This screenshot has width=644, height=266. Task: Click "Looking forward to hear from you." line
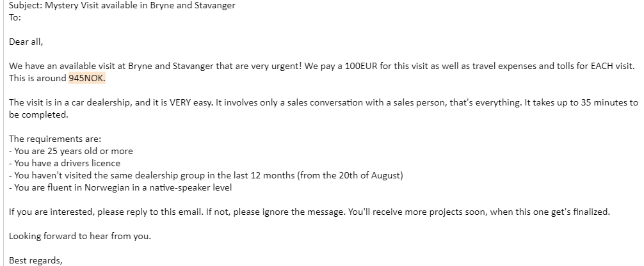pyautogui.click(x=78, y=236)
